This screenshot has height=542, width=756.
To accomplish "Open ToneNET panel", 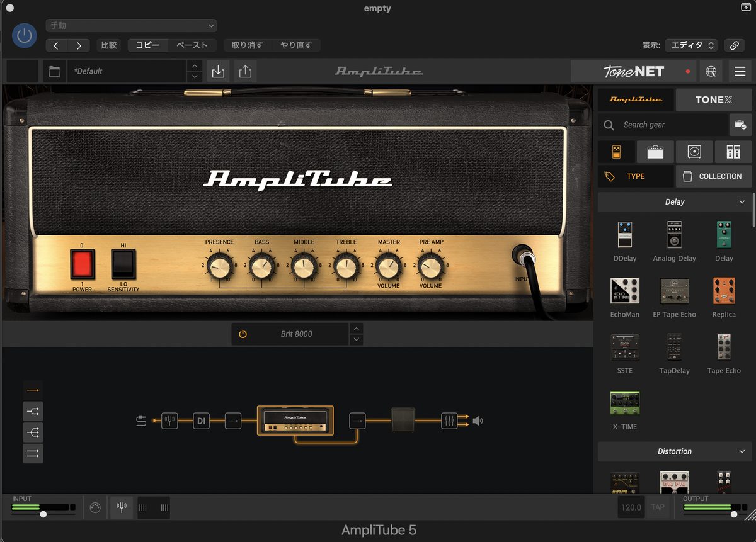I will (x=633, y=71).
